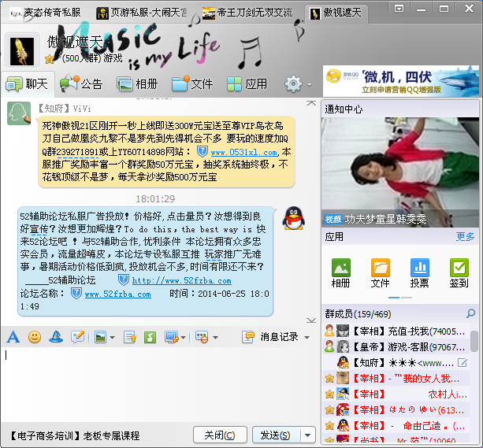
Task: Click the screen capture icon
Action: click(171, 338)
